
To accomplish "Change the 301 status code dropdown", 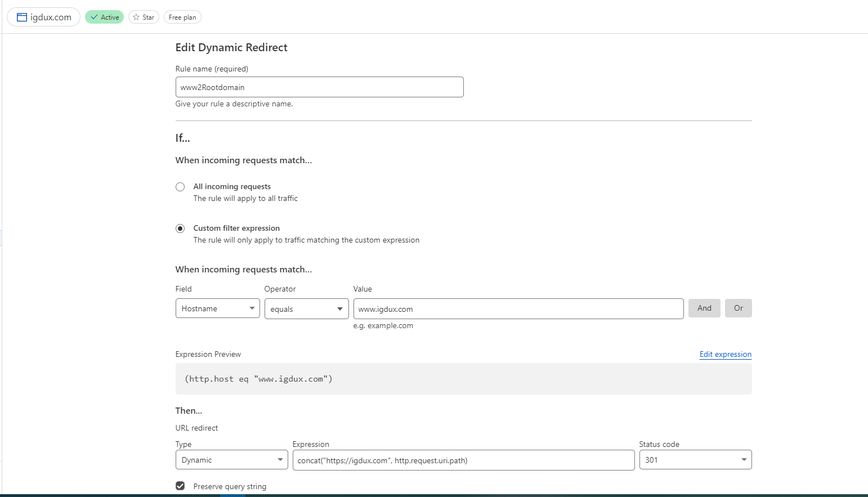I will click(x=695, y=460).
